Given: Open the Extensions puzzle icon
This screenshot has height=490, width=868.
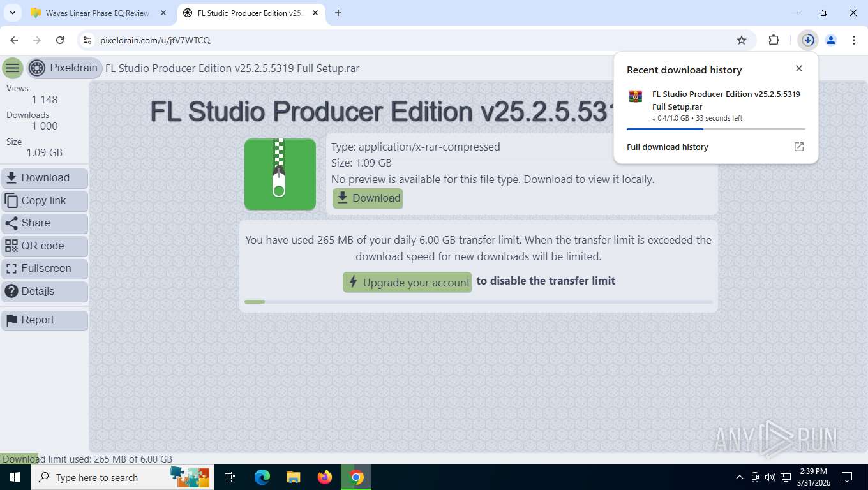Looking at the screenshot, I should pyautogui.click(x=774, y=40).
